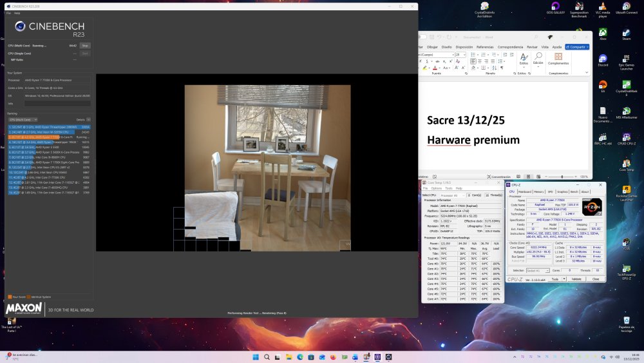Toggle strikethrough formatting in Word
This screenshot has height=363, width=644.
coord(437,61)
